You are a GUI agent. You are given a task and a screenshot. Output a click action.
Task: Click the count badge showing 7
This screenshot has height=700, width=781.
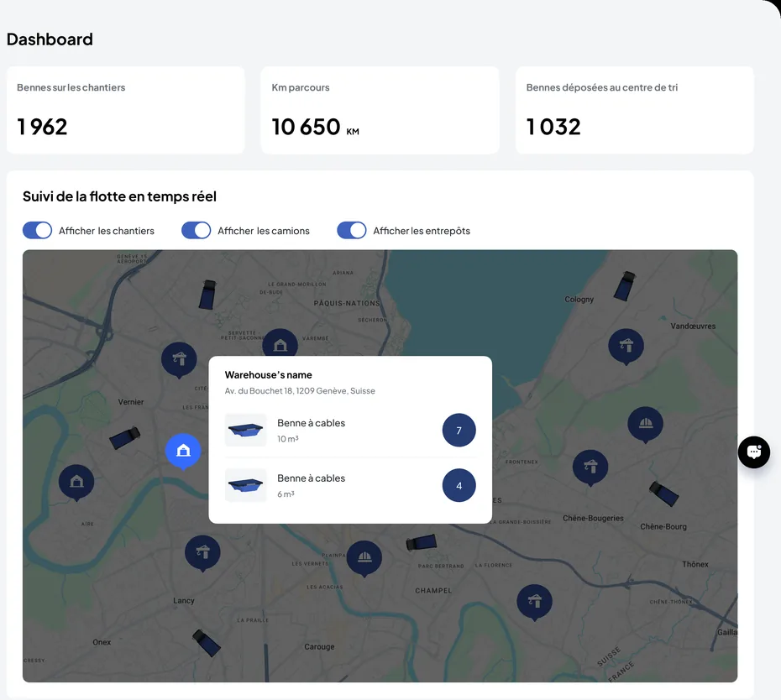pos(459,431)
